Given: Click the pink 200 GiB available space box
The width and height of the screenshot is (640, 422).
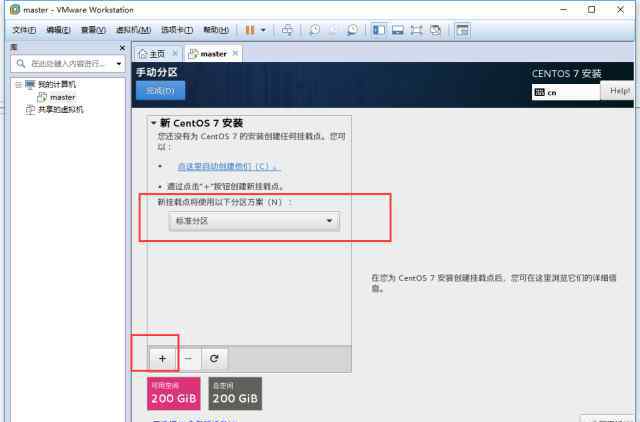Looking at the screenshot, I should (174, 393).
